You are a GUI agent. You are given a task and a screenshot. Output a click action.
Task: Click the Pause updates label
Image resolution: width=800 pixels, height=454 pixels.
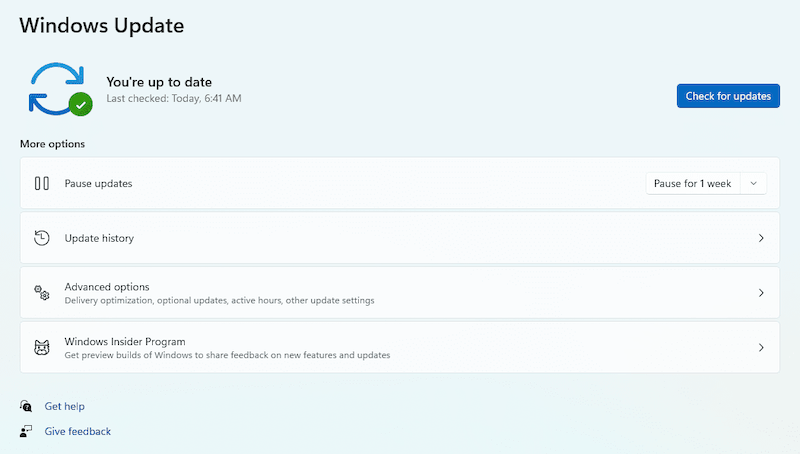coord(98,184)
